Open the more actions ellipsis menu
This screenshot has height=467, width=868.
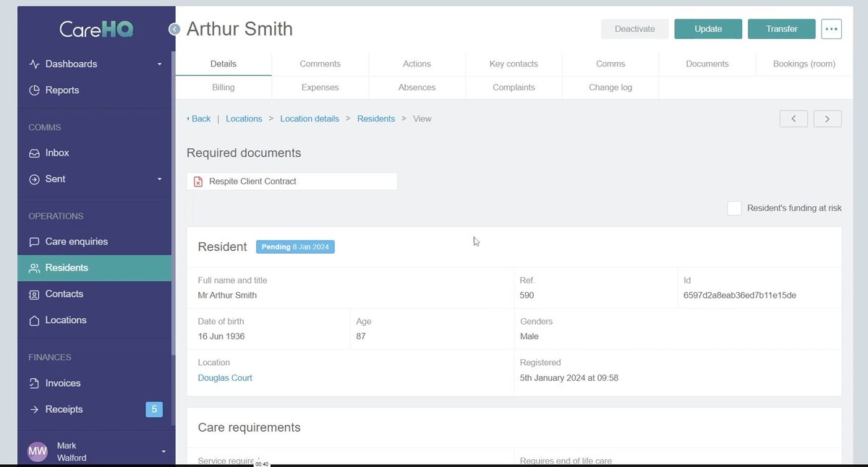(x=830, y=29)
